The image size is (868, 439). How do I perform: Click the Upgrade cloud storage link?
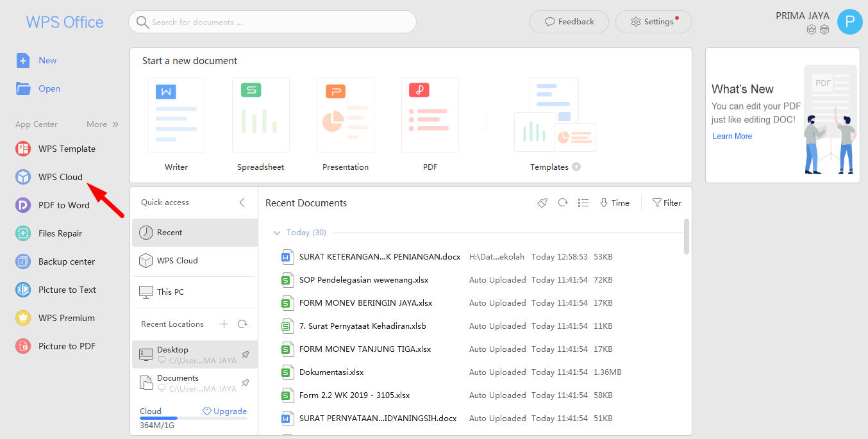pos(225,411)
